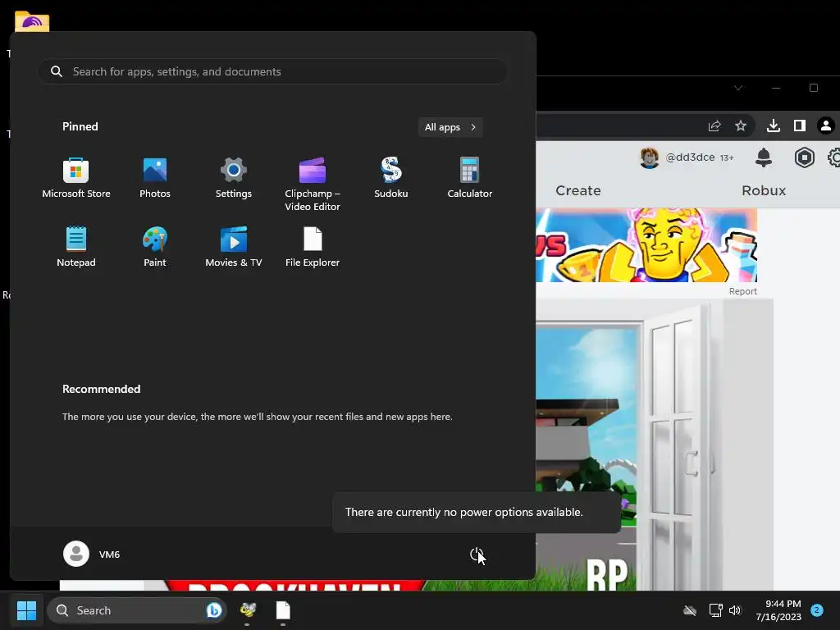Open the Brookhaven RP game thumbnail
This screenshot has width=840, height=630.
click(x=655, y=445)
